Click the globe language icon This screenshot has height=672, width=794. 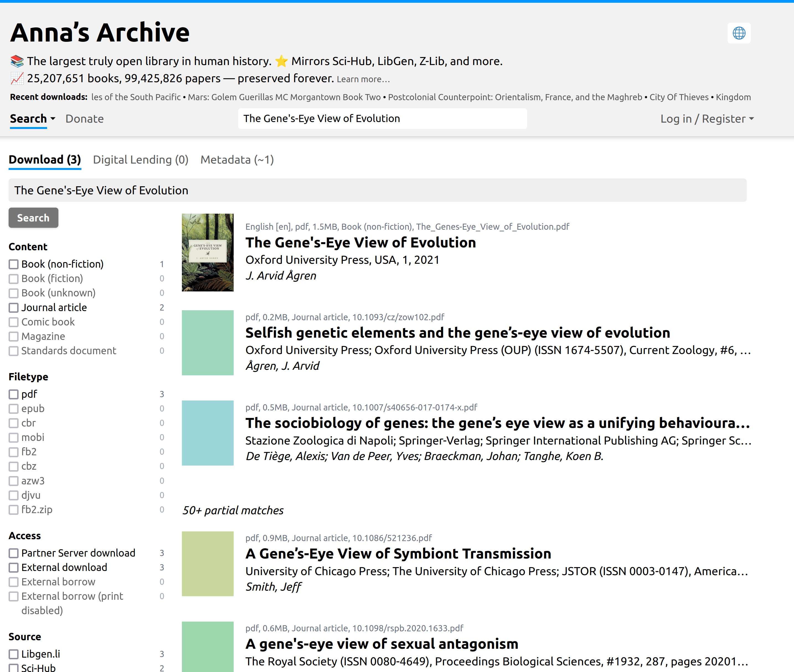[x=739, y=33]
